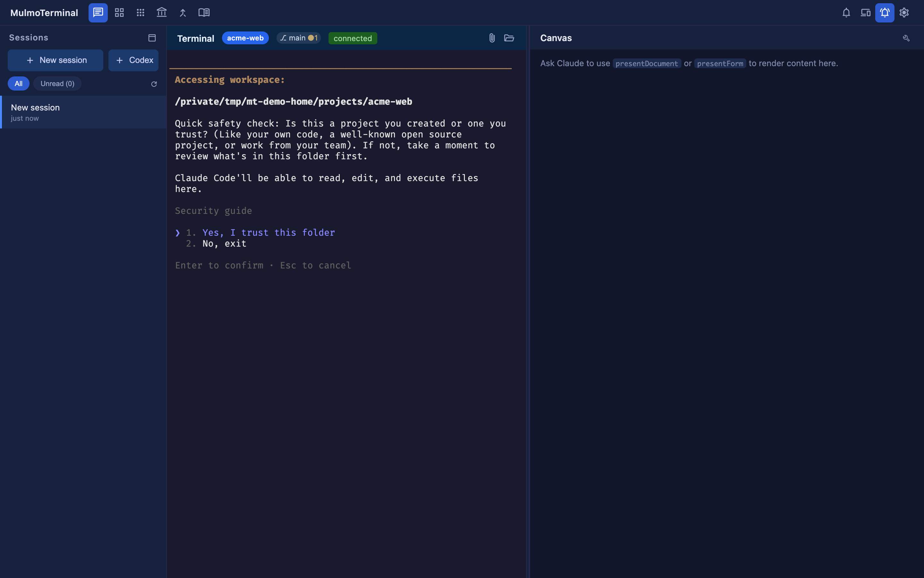Open the notifications bell icon
The image size is (924, 578).
point(846,13)
